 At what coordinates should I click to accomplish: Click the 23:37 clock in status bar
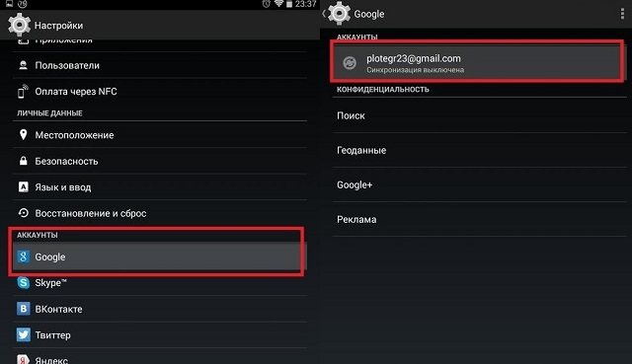pos(305,4)
